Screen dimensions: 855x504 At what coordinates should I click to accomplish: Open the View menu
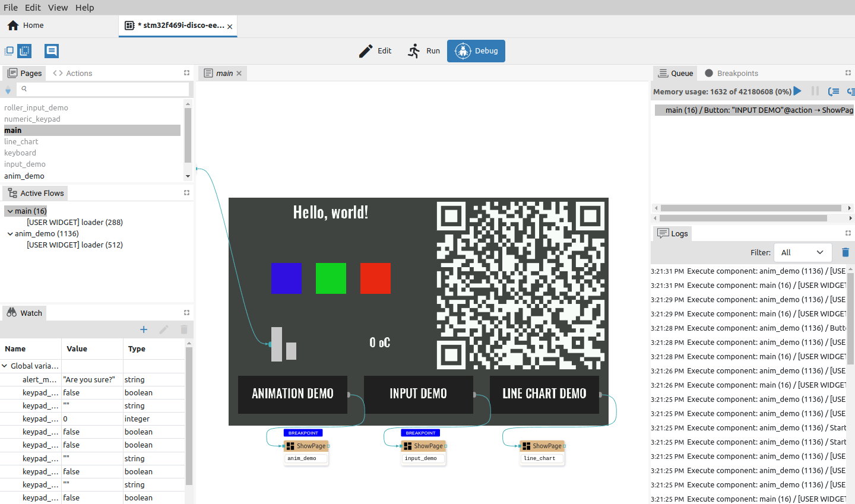click(x=58, y=7)
